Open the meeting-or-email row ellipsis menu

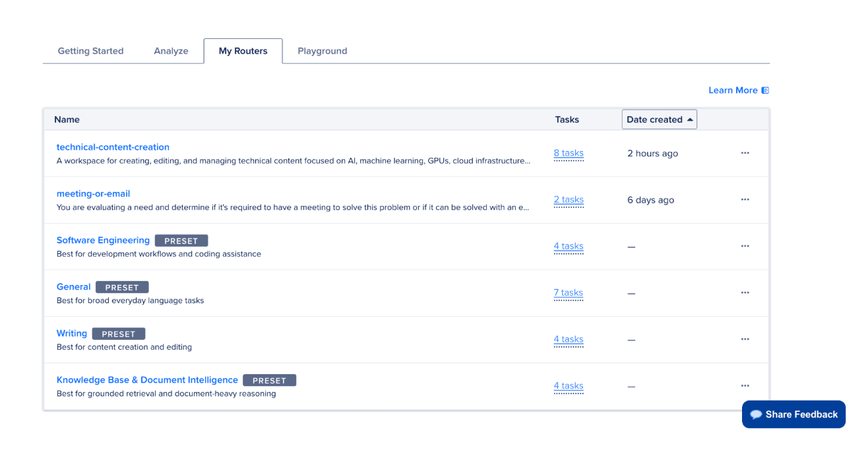pyautogui.click(x=745, y=199)
